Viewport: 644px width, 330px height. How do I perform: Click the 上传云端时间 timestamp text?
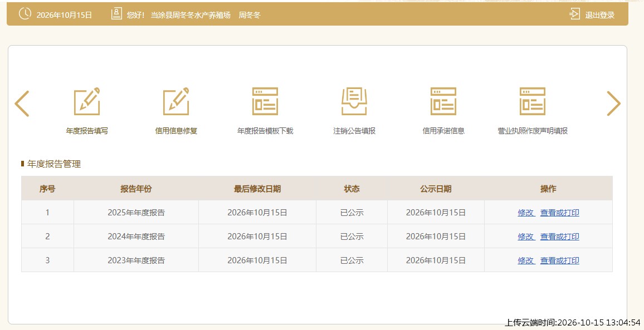point(573,323)
